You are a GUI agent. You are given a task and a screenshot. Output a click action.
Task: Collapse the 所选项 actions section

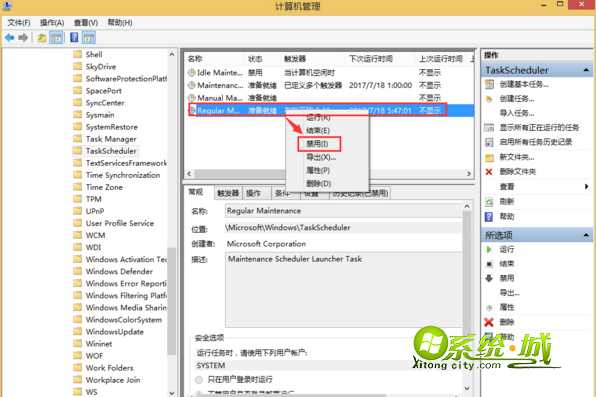(x=586, y=235)
